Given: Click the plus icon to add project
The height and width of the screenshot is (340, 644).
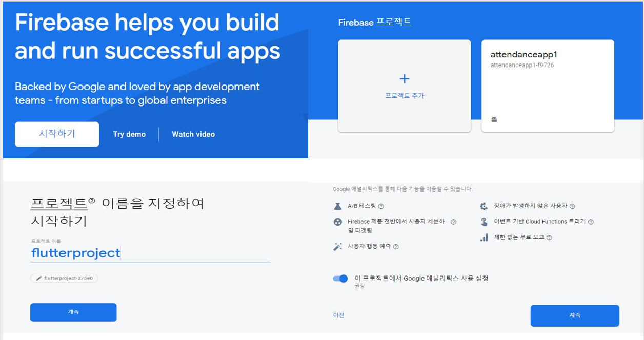Looking at the screenshot, I should tap(405, 79).
